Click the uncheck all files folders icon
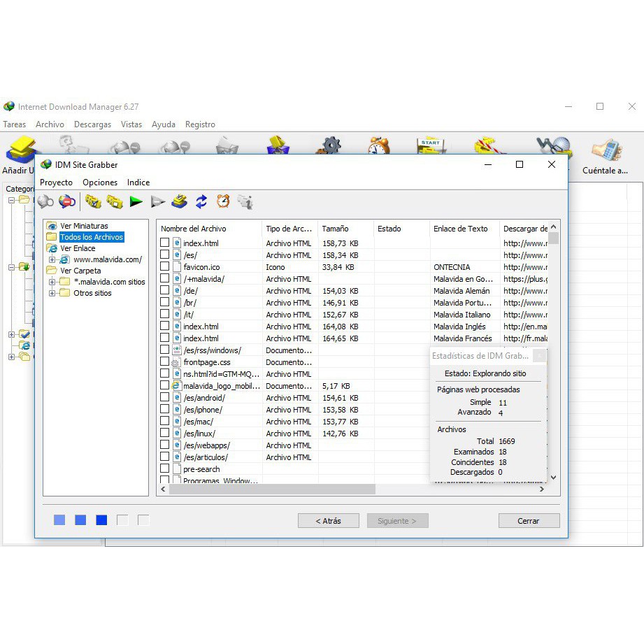Viewport: 644px width, 644px height. pyautogui.click(x=115, y=201)
